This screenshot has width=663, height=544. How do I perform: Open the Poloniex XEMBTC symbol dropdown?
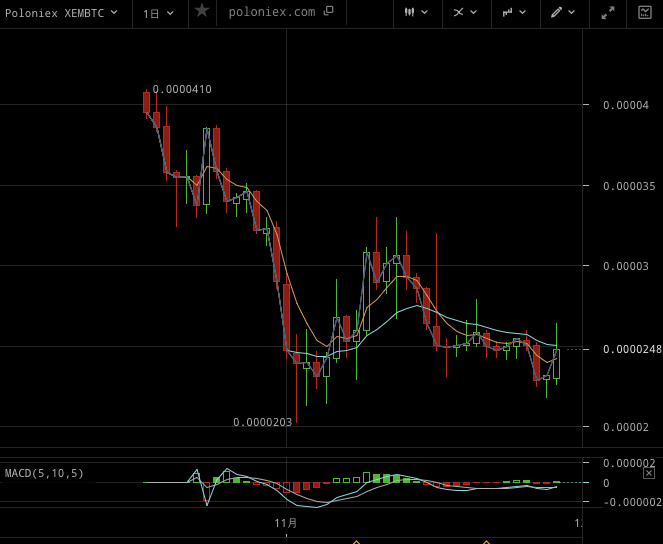coord(61,13)
